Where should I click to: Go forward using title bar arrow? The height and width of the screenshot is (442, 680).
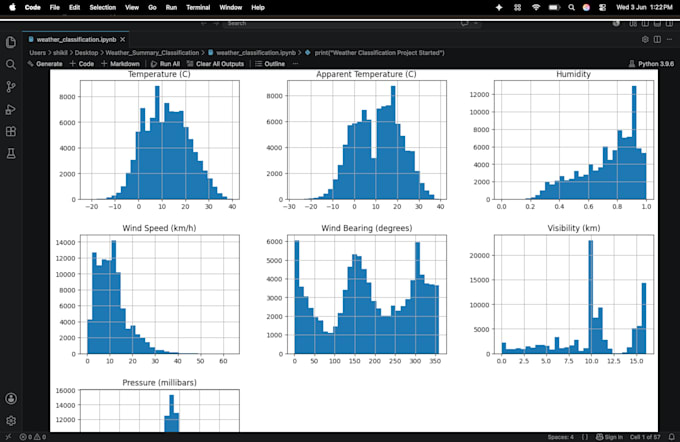click(216, 23)
